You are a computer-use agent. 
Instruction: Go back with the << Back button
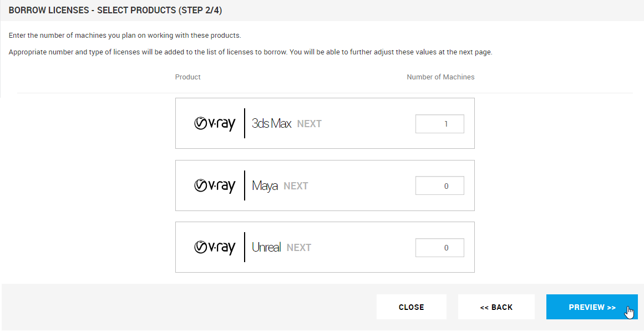tap(496, 307)
